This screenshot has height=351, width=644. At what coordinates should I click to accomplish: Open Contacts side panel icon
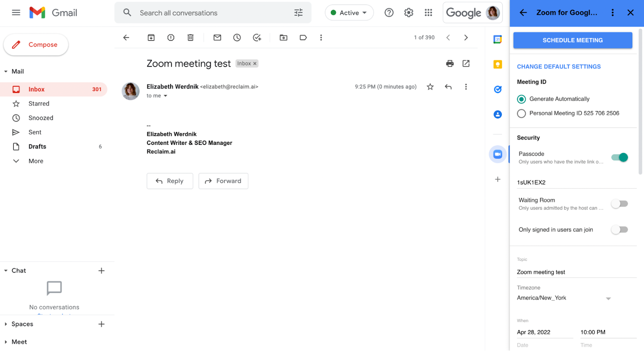coord(498,114)
